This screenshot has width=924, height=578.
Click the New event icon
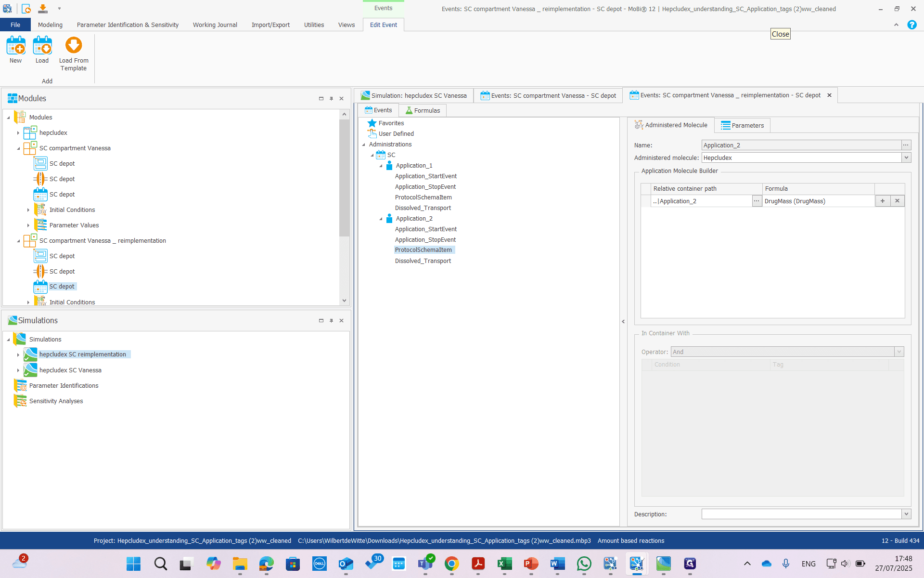tap(16, 46)
